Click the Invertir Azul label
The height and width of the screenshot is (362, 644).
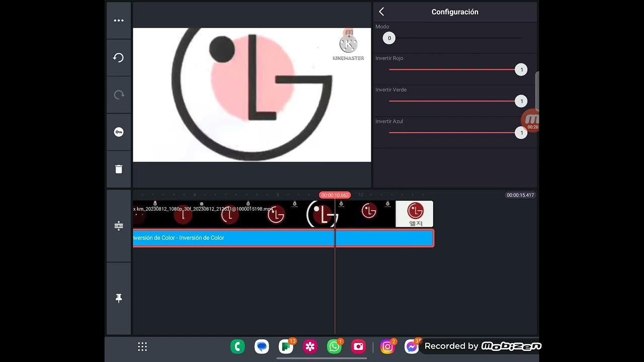click(x=389, y=121)
